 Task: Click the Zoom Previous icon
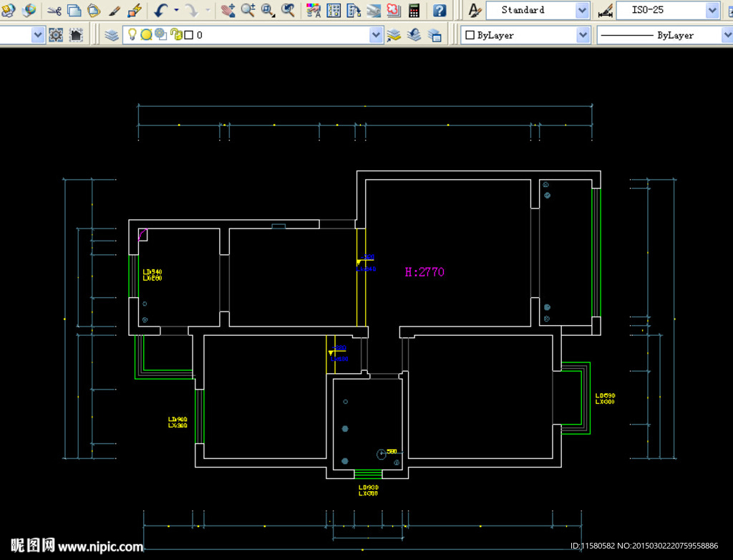pos(288,11)
